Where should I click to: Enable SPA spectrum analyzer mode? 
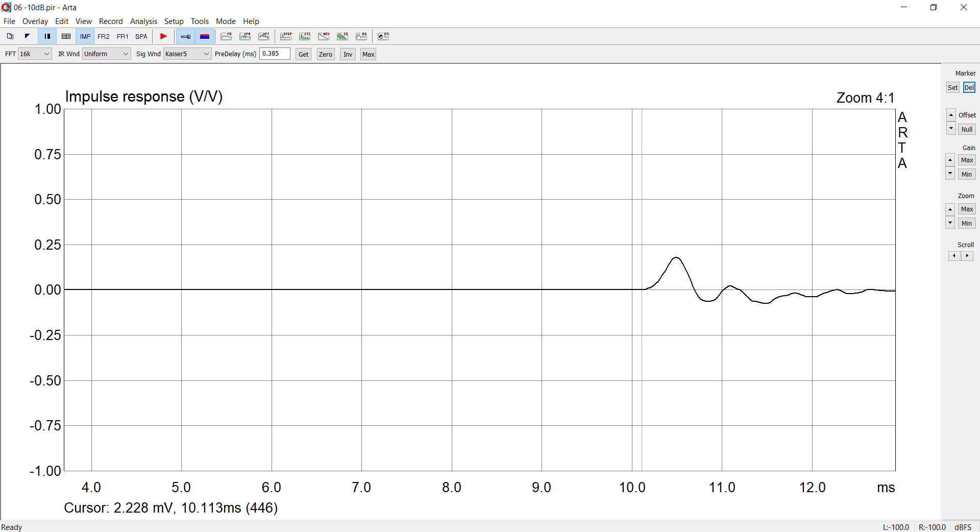click(x=141, y=36)
